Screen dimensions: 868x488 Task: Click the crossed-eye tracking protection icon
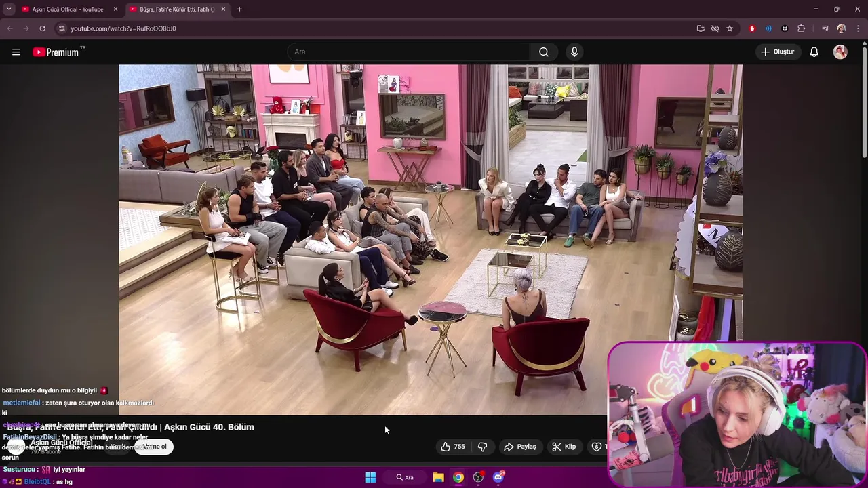click(715, 28)
